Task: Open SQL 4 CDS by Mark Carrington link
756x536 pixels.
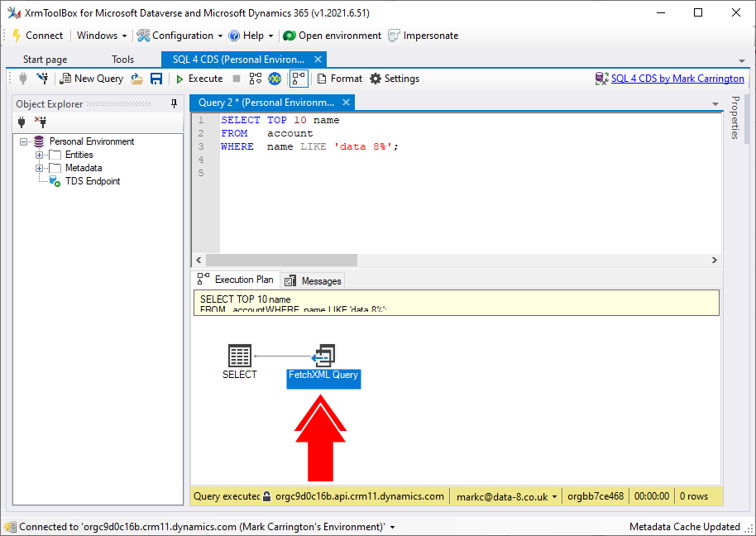Action: click(x=677, y=79)
